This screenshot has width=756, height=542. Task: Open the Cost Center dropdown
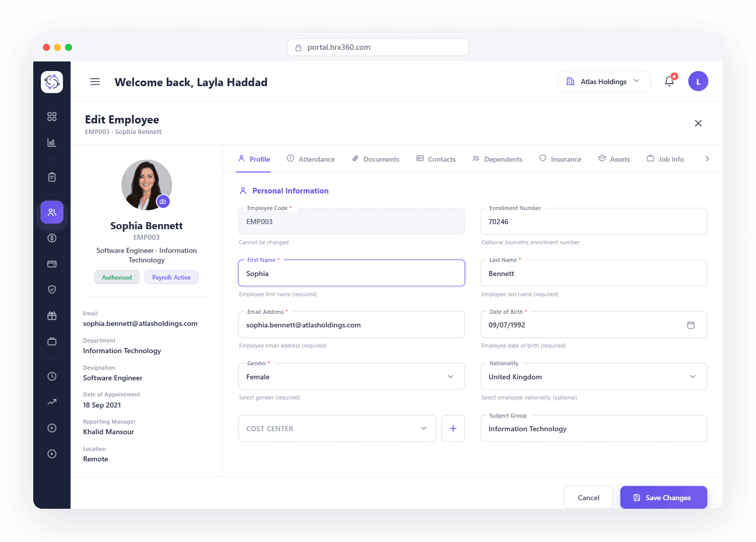coord(337,429)
